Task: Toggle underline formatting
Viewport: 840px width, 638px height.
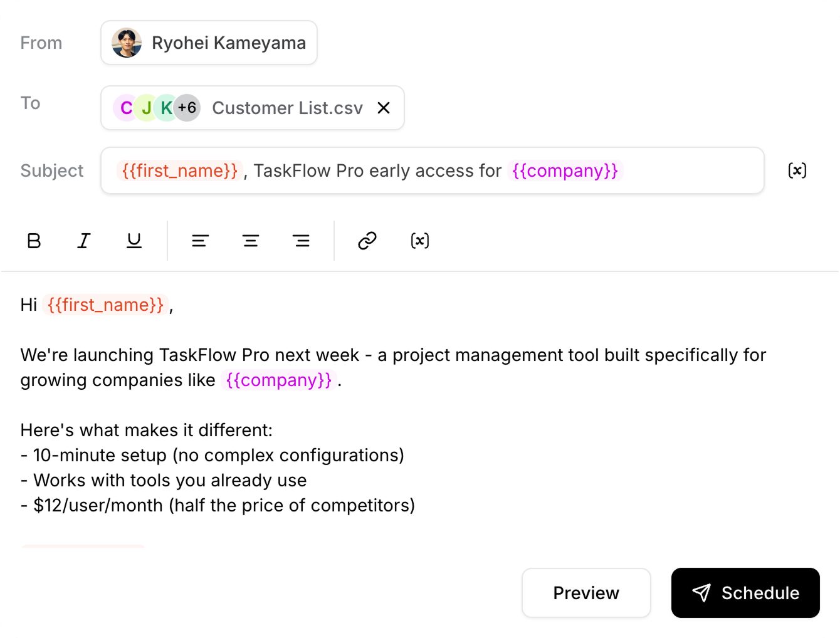Action: pyautogui.click(x=134, y=241)
